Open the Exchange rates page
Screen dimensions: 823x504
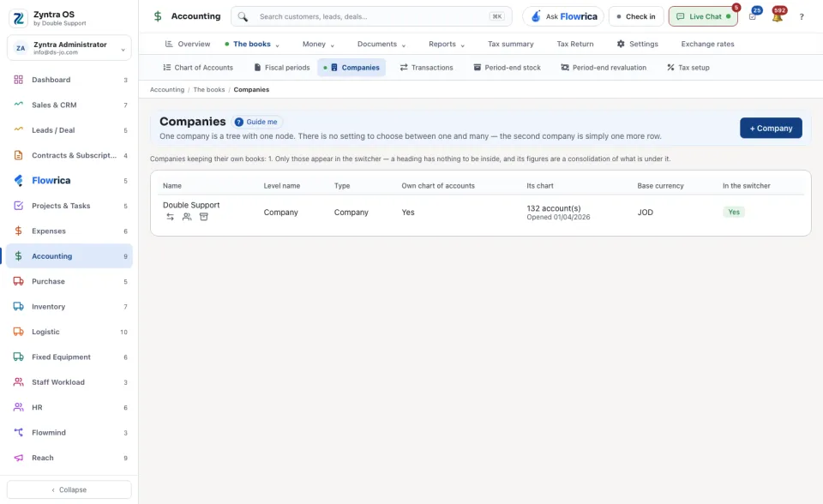point(707,44)
